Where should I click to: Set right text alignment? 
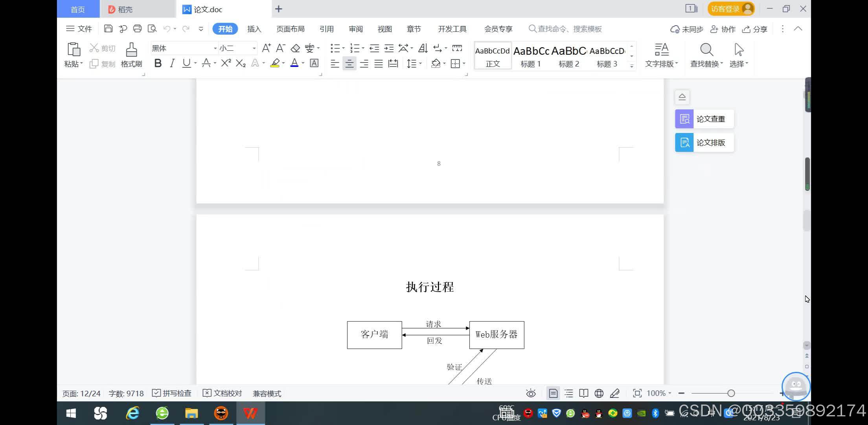(x=364, y=63)
